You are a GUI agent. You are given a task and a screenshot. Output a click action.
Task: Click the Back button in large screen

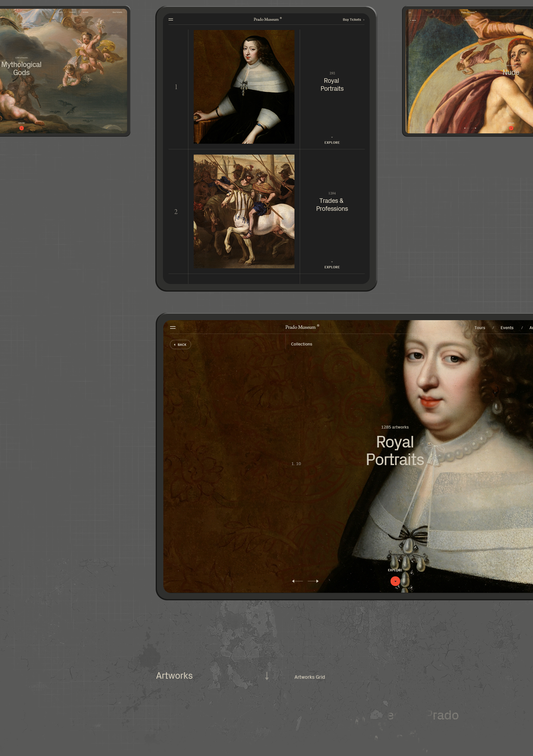click(180, 345)
